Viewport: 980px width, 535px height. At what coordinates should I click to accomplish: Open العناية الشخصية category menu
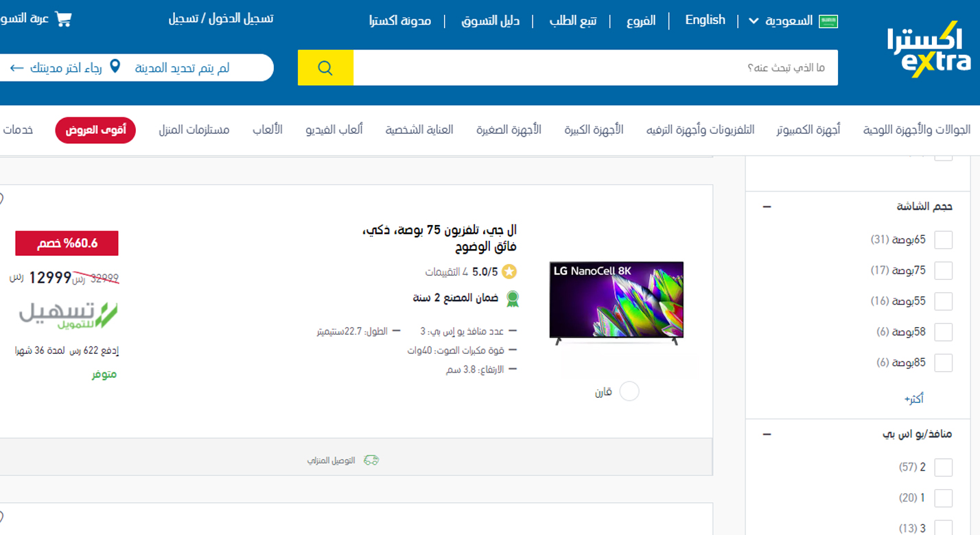coord(419,130)
